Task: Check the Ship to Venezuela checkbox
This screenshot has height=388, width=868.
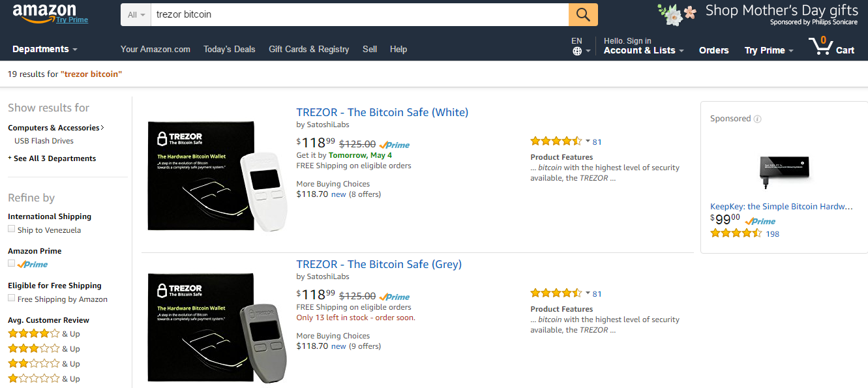Action: pos(11,229)
